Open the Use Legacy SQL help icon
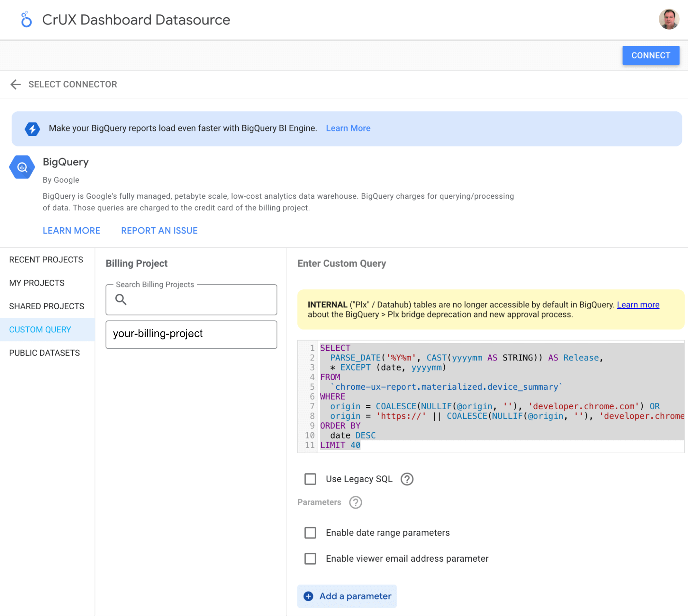 tap(406, 479)
